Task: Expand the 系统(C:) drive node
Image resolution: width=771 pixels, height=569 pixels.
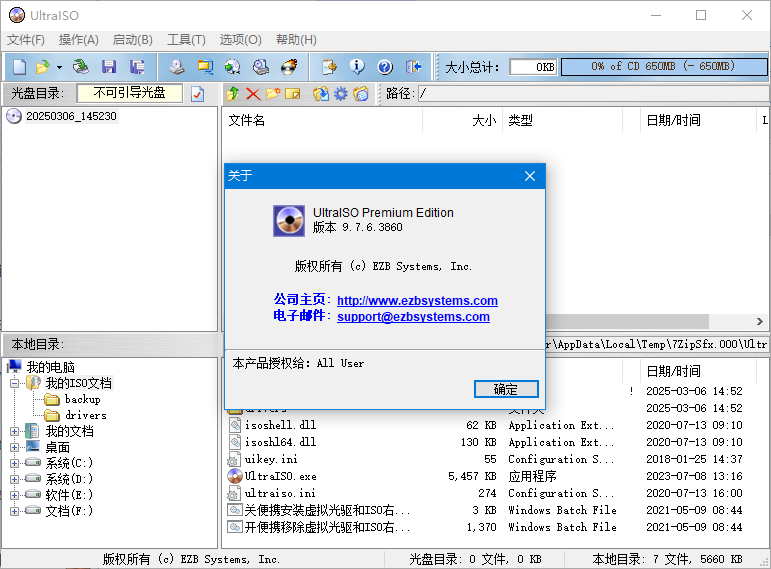Action: click(15, 463)
